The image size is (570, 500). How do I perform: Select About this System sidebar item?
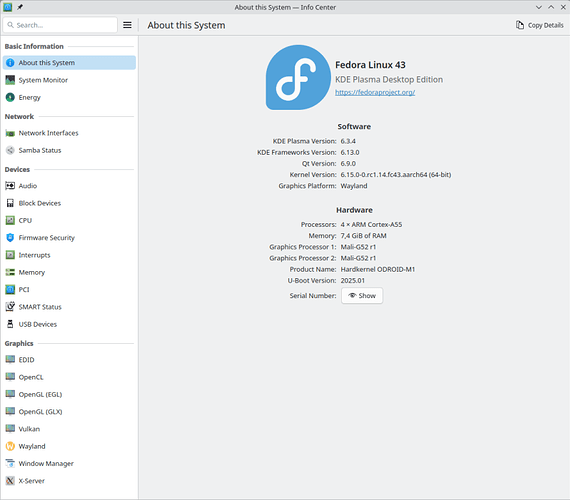click(x=69, y=63)
